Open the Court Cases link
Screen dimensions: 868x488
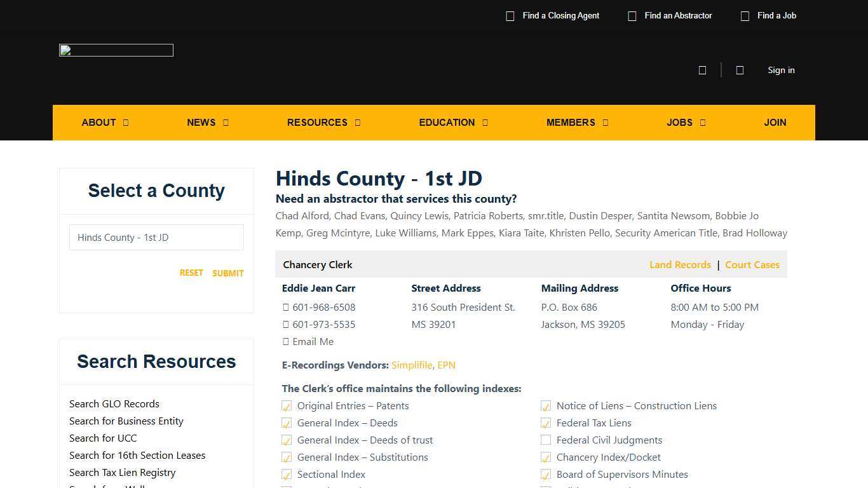point(752,264)
